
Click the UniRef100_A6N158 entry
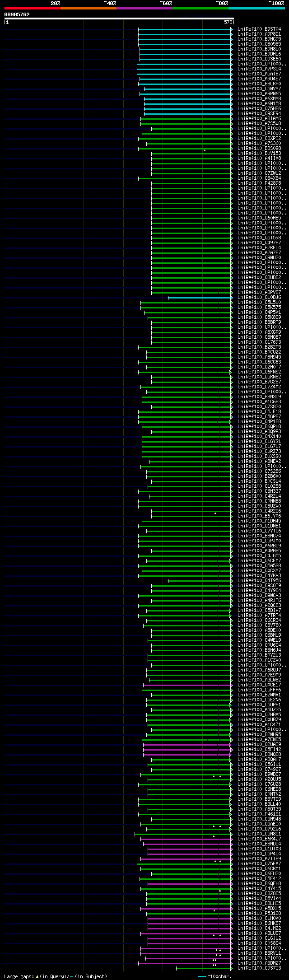pyautogui.click(x=259, y=104)
